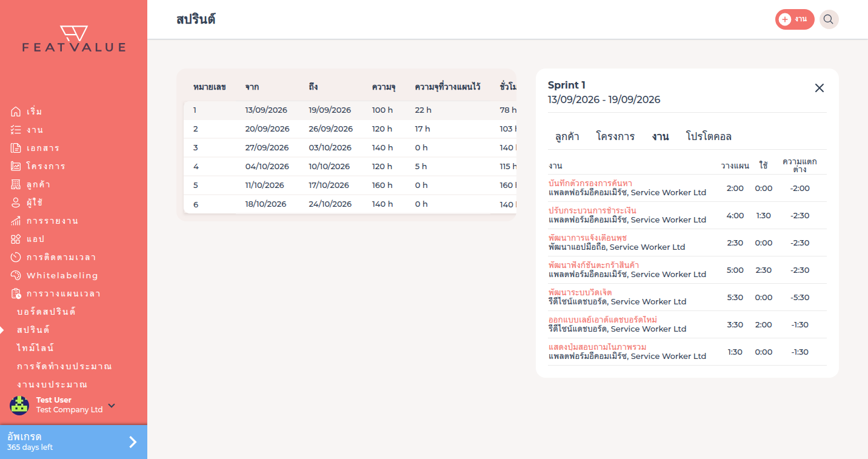The width and height of the screenshot is (868, 459).
Task: Click the -5:30 difference value
Action: pos(800,298)
